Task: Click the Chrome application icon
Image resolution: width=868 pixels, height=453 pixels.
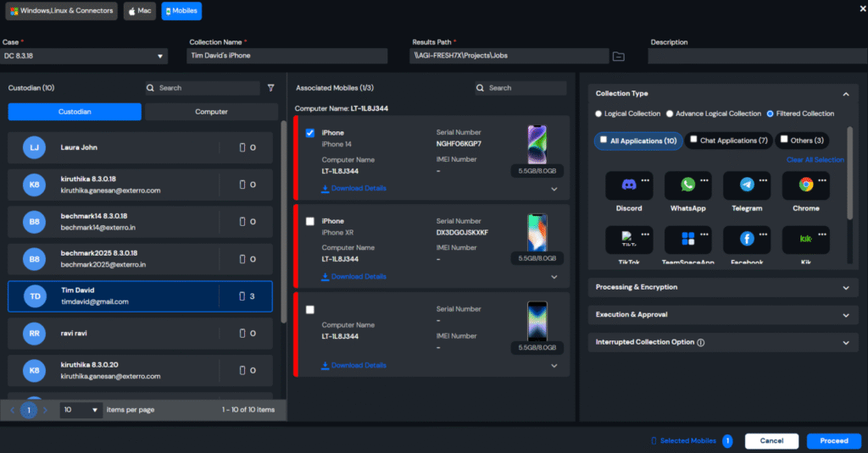Action: (x=805, y=185)
